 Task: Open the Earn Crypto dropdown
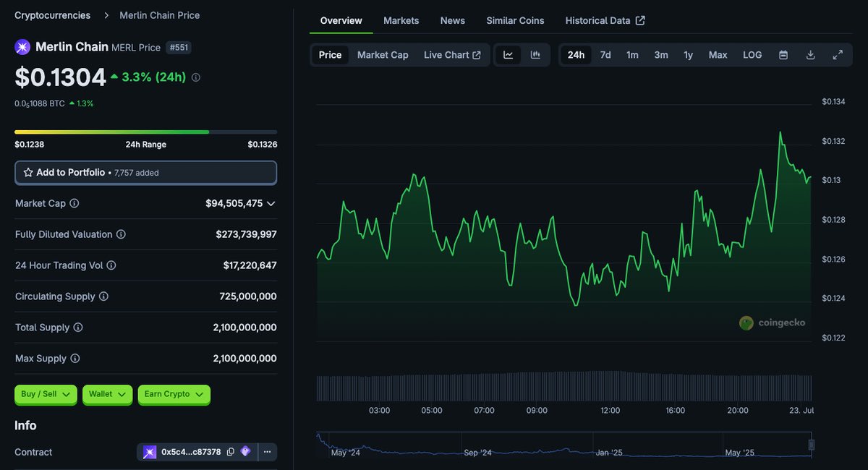click(x=174, y=394)
